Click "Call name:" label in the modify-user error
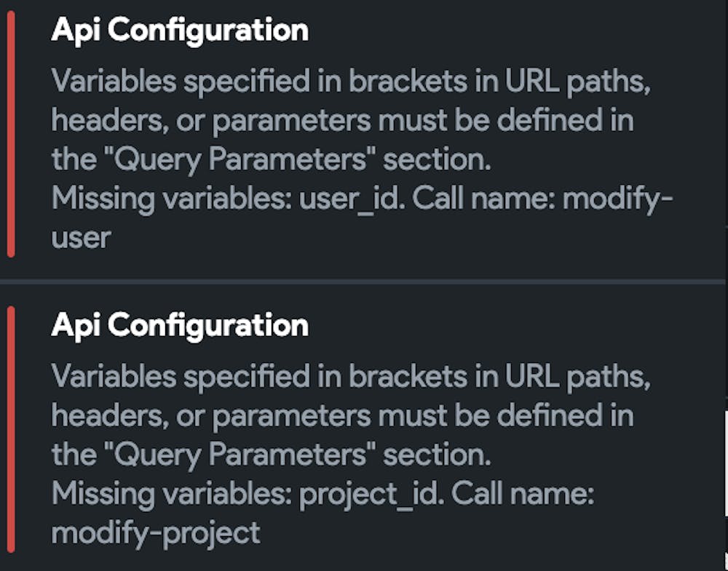The height and width of the screenshot is (571, 728). pos(481,199)
